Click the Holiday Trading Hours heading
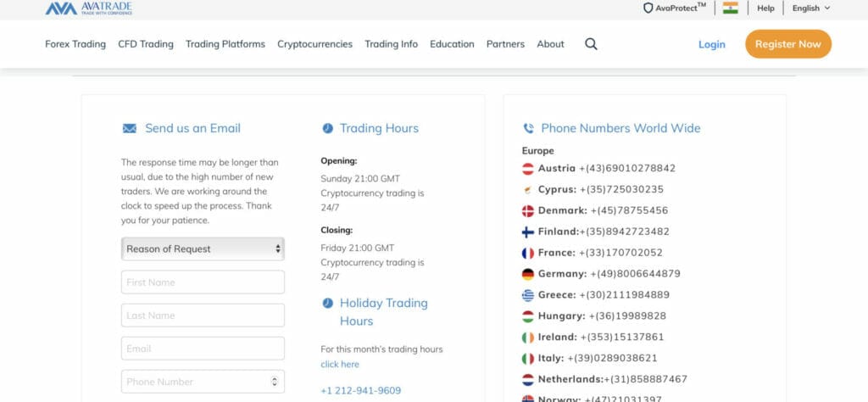Screen dimensions: 868x402 (x=384, y=312)
